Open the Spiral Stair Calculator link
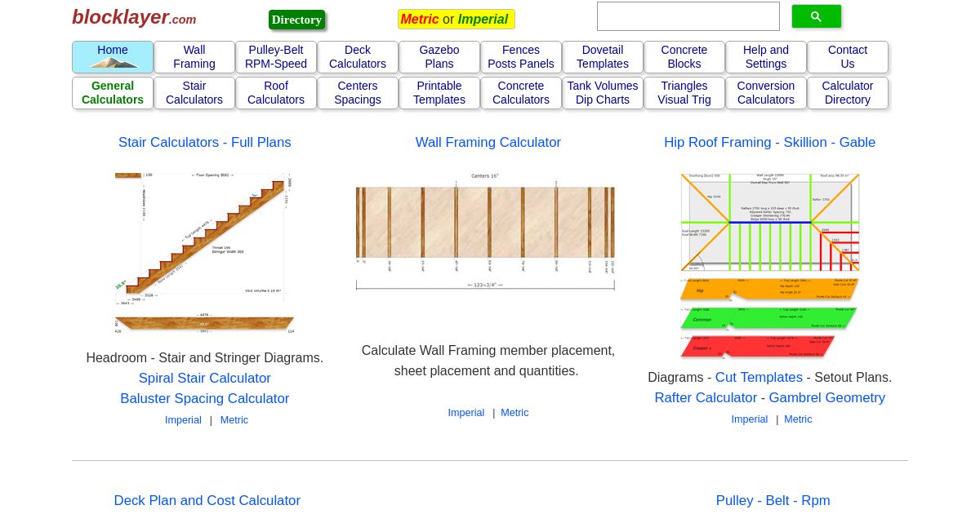Viewport: 980px width, 514px height. coord(204,378)
